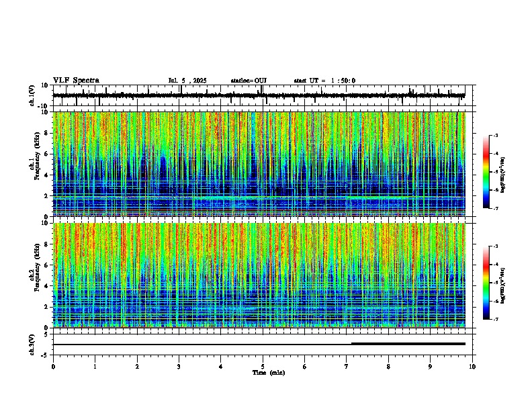Click the ch.2 frequency tick label "8"
The height and width of the screenshot is (411, 532).
[x=48, y=244]
